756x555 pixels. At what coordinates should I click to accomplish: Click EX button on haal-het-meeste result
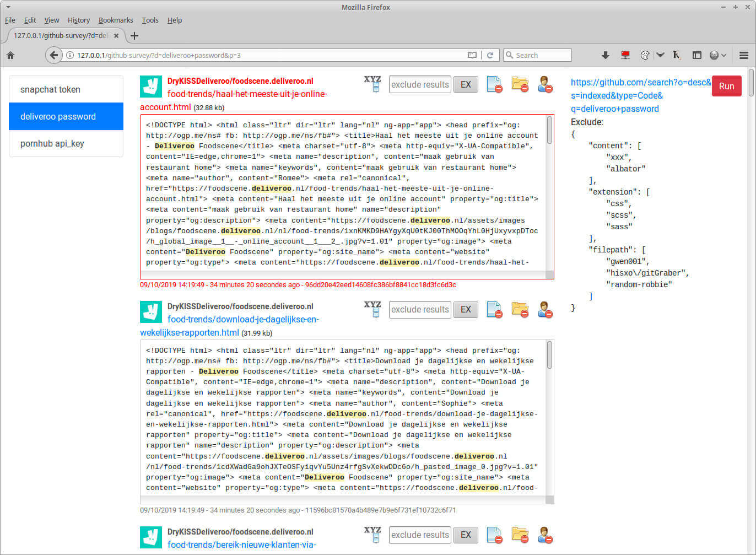click(466, 84)
